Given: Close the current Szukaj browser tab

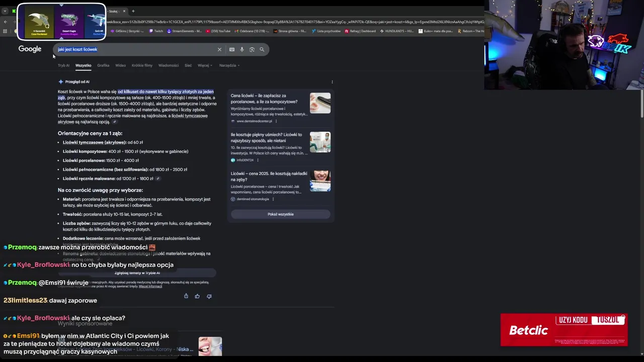Looking at the screenshot, I should point(124,11).
